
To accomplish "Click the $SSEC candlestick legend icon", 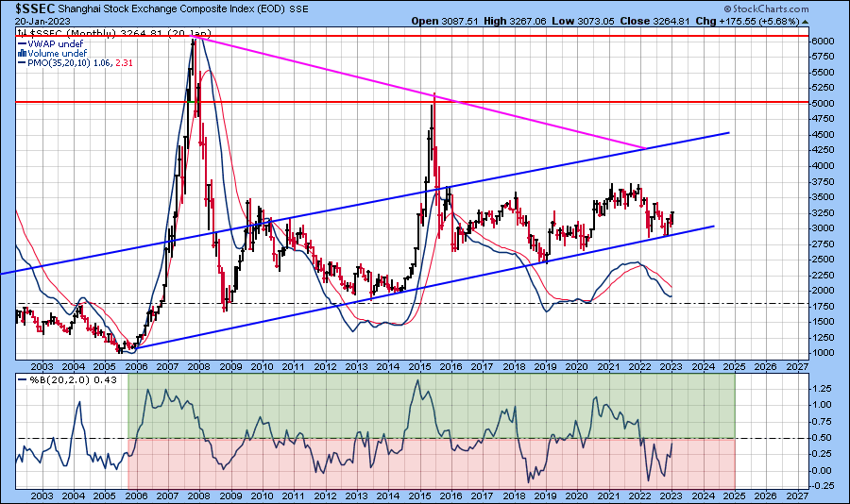I will tap(21, 33).
